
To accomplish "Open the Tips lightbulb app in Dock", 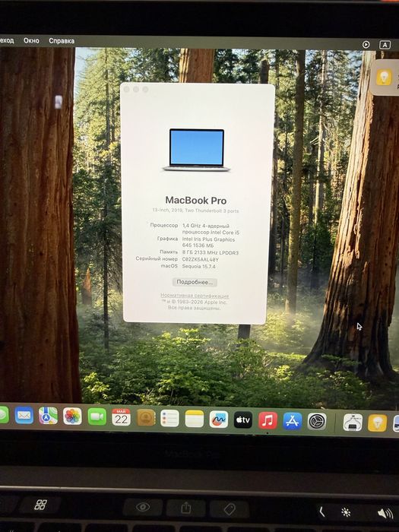I will coord(377,423).
